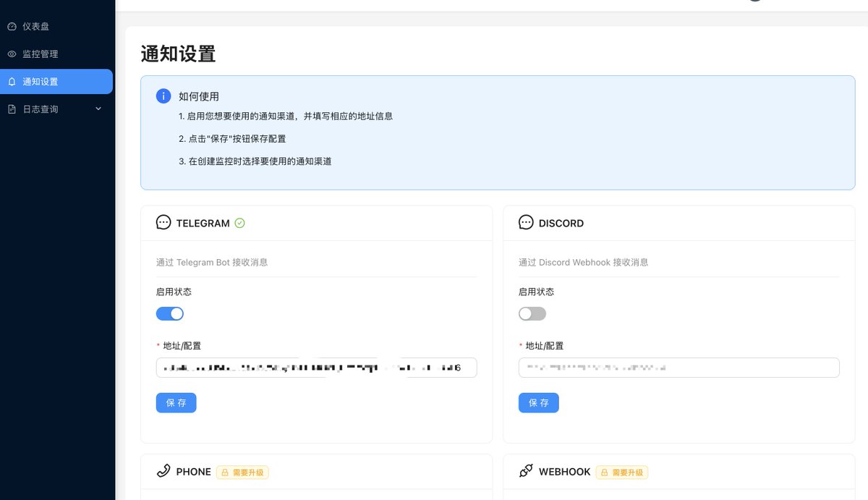Image resolution: width=868 pixels, height=500 pixels.
Task: Open 仪表盘 in the sidebar
Action: [x=56, y=26]
